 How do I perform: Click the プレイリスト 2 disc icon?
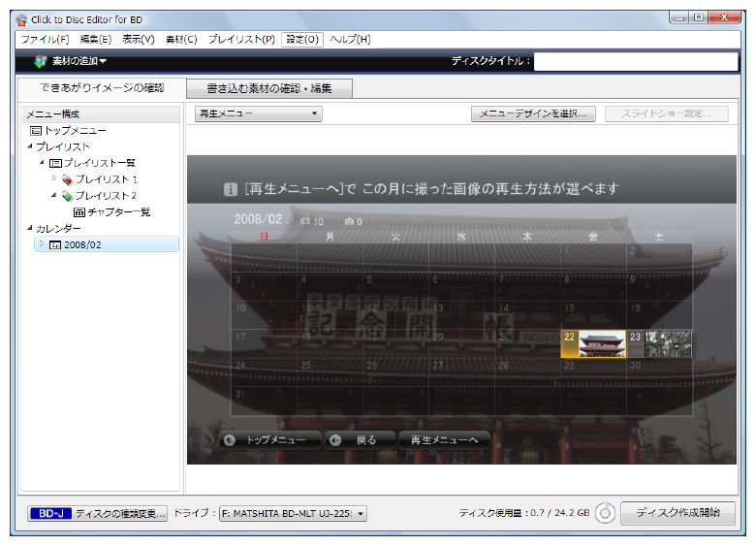pos(66,196)
